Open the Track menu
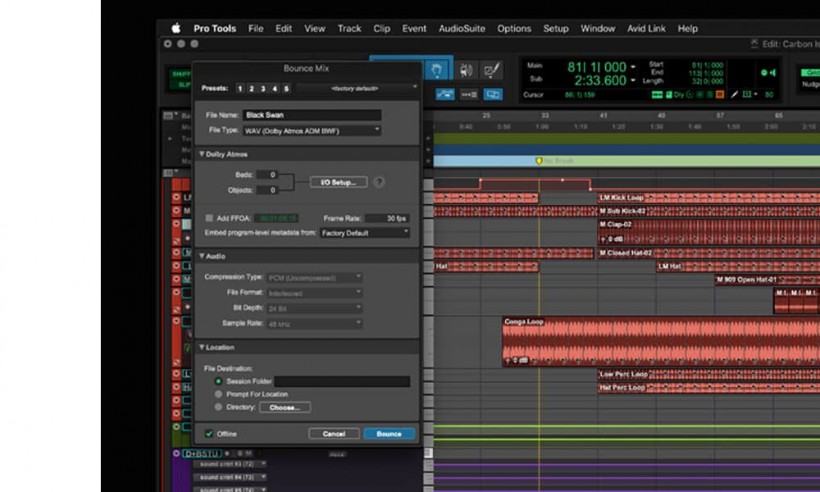The width and height of the screenshot is (820, 492). 349,28
